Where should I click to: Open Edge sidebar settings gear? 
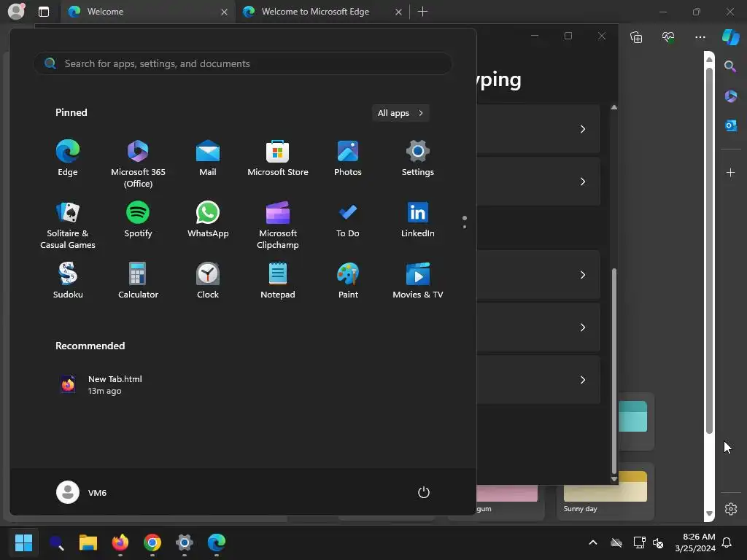point(731,509)
